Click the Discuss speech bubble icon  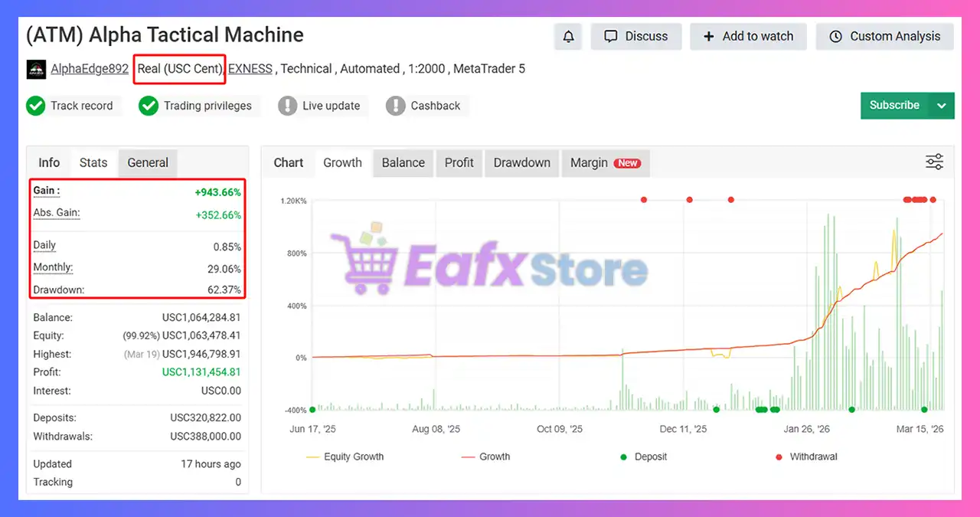[x=610, y=36]
